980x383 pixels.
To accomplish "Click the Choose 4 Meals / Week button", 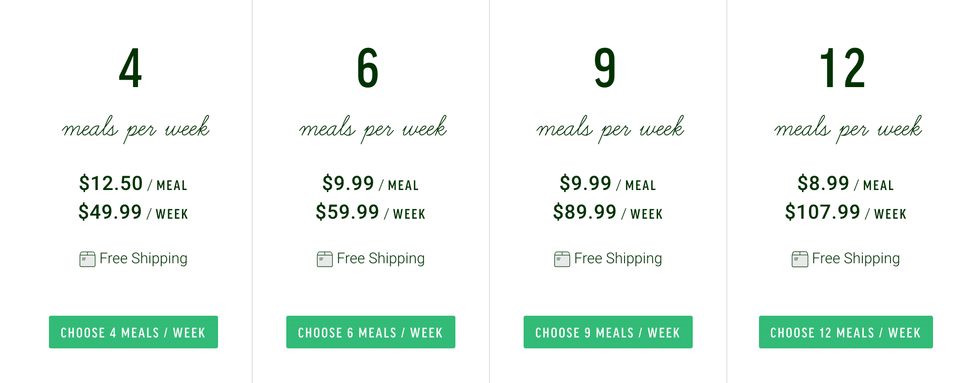I will click(134, 332).
